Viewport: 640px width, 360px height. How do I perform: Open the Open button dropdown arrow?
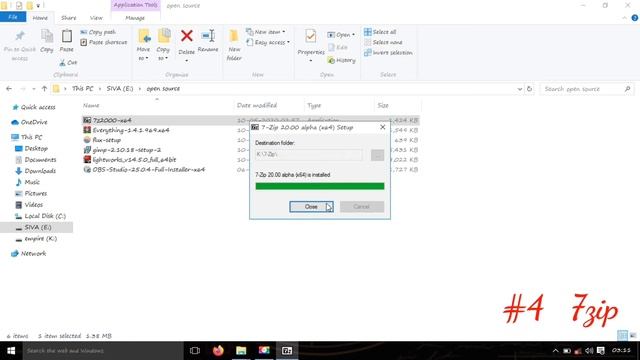(353, 35)
